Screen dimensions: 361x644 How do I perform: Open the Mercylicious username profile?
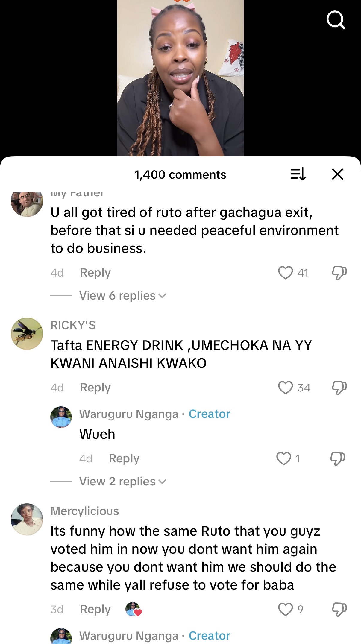(x=85, y=511)
